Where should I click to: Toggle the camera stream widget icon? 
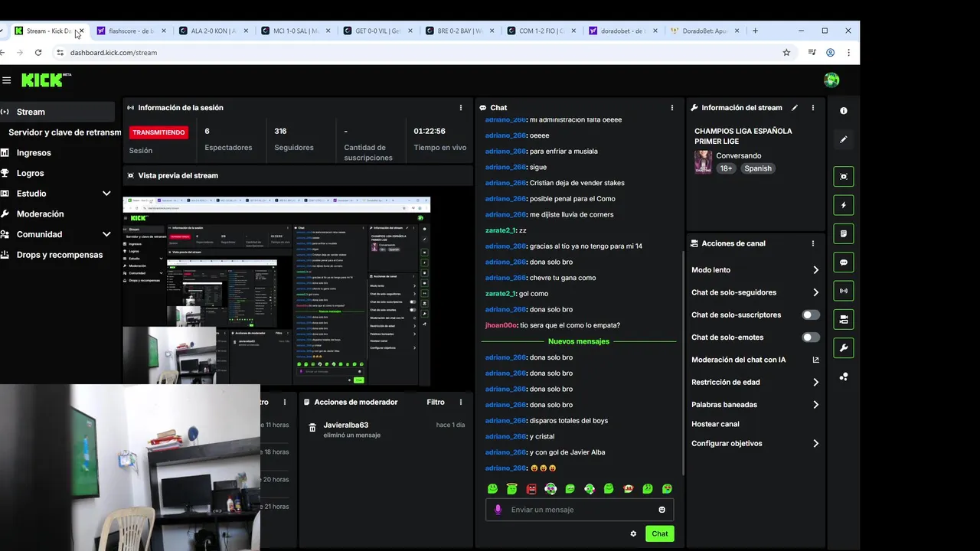point(844,319)
